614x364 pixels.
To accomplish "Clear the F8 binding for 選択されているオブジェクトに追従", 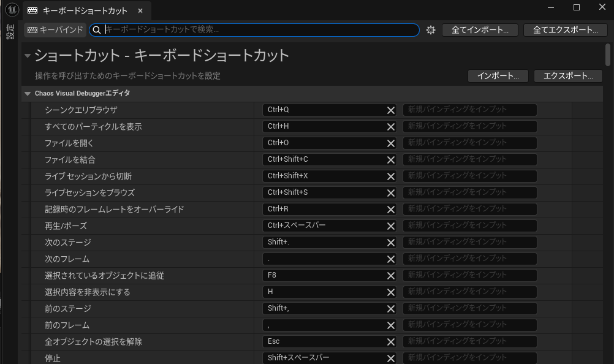I will pos(390,276).
